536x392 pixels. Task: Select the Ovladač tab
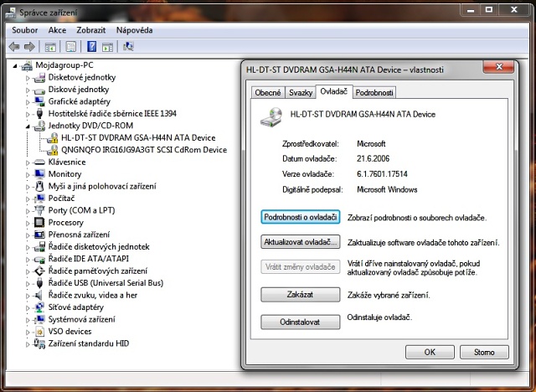333,91
